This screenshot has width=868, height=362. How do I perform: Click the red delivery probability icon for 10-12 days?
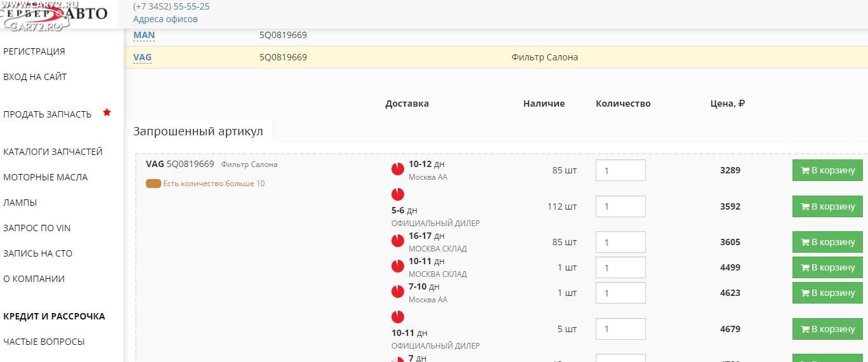tap(397, 169)
